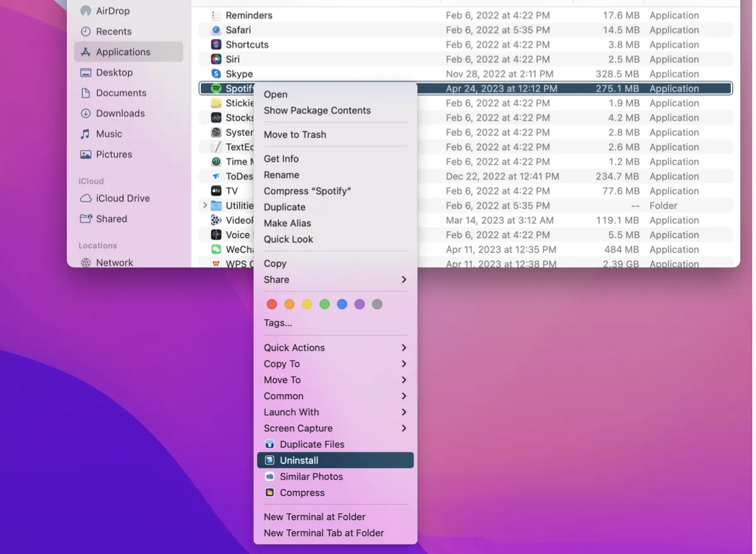Click the Duplicate Files icon
The image size is (756, 554).
(270, 444)
